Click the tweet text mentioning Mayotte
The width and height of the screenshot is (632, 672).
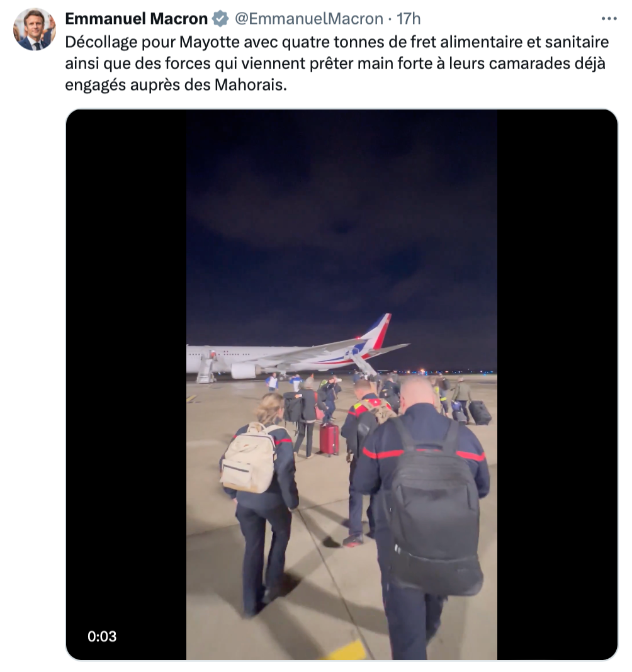[x=337, y=64]
